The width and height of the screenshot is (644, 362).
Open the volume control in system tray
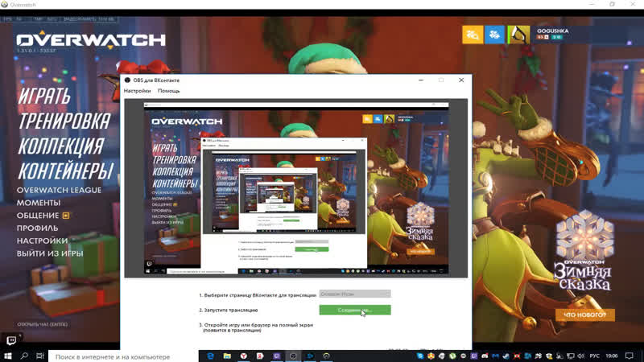[580, 356]
